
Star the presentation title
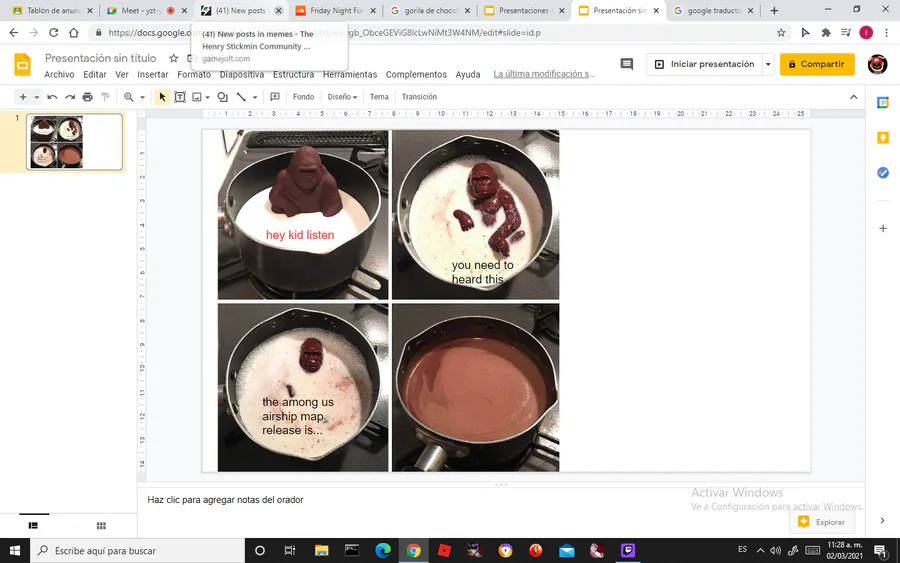point(173,58)
